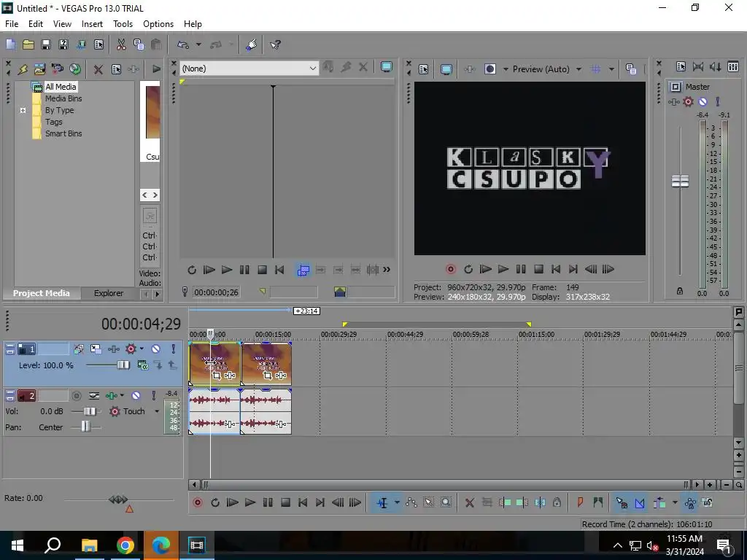747x560 pixels.
Task: Click the timeline horizontal scrollbar
Action: [444, 485]
